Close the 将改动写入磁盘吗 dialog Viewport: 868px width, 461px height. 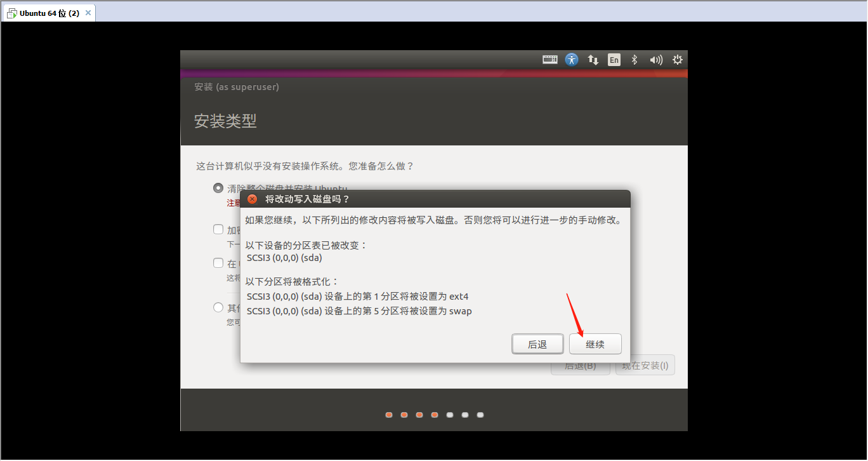tap(252, 199)
